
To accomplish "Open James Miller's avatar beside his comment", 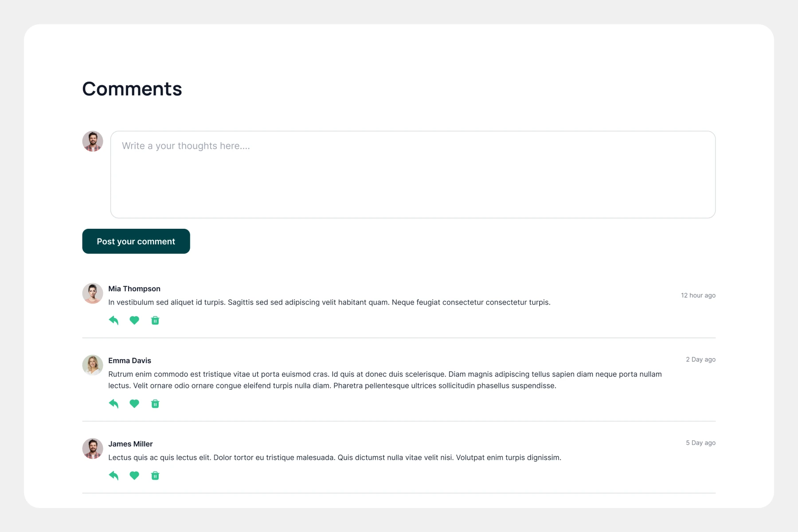I will tap(93, 449).
